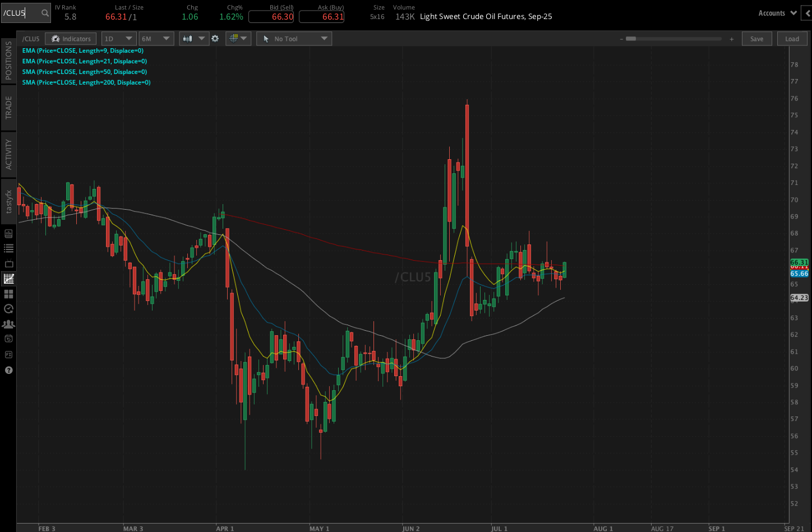Click the Load button

click(792, 39)
